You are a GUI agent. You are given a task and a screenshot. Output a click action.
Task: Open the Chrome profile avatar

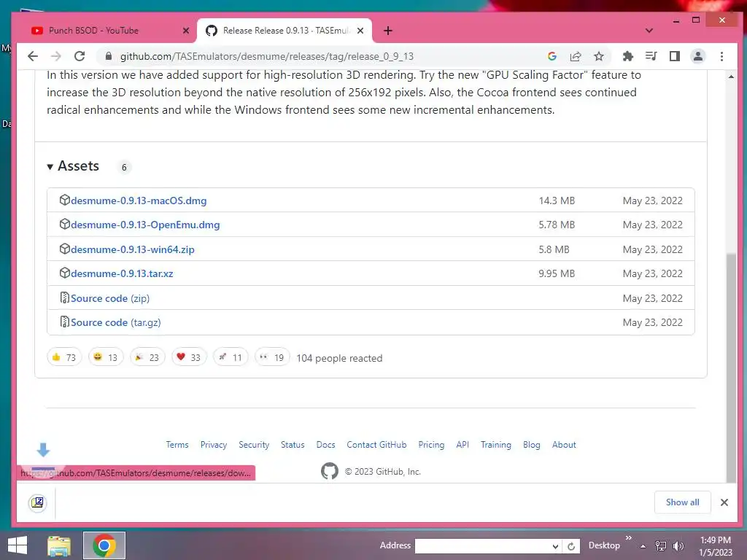[698, 56]
